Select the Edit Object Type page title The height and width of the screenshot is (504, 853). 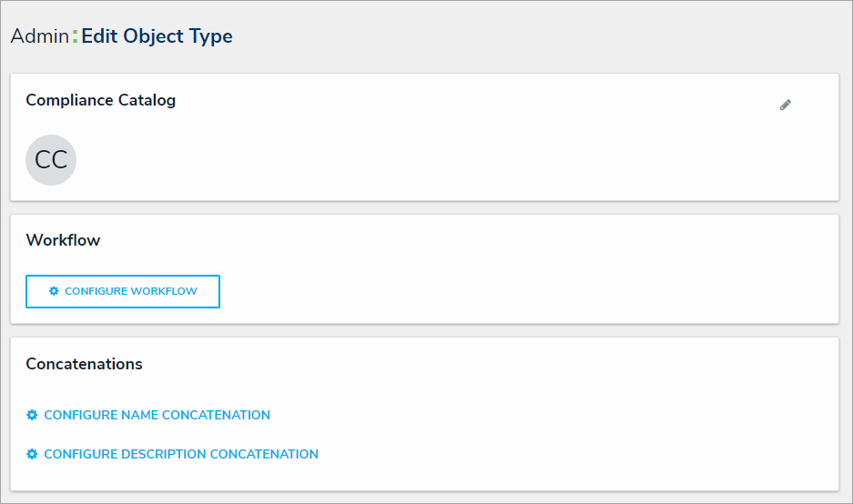[157, 36]
